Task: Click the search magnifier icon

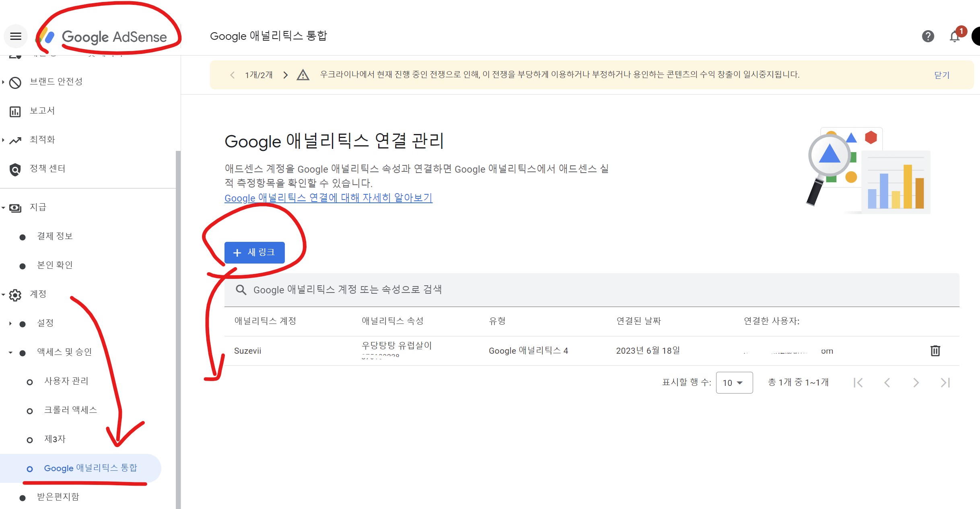Action: coord(241,290)
